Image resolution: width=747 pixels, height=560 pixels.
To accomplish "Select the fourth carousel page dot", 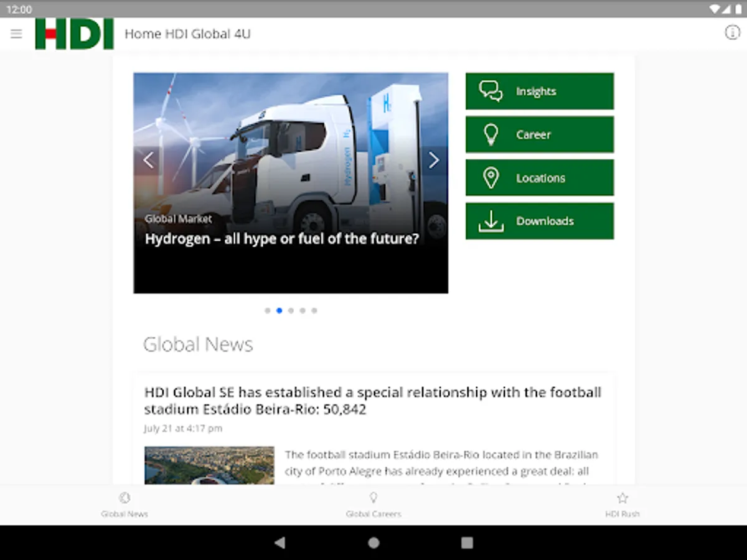I will coord(303,310).
